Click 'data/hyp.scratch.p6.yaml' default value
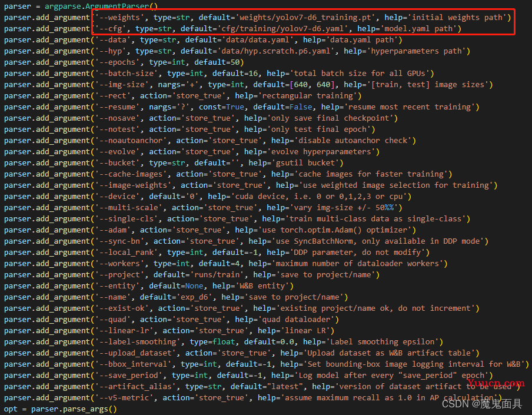The width and height of the screenshot is (532, 415). [276, 51]
